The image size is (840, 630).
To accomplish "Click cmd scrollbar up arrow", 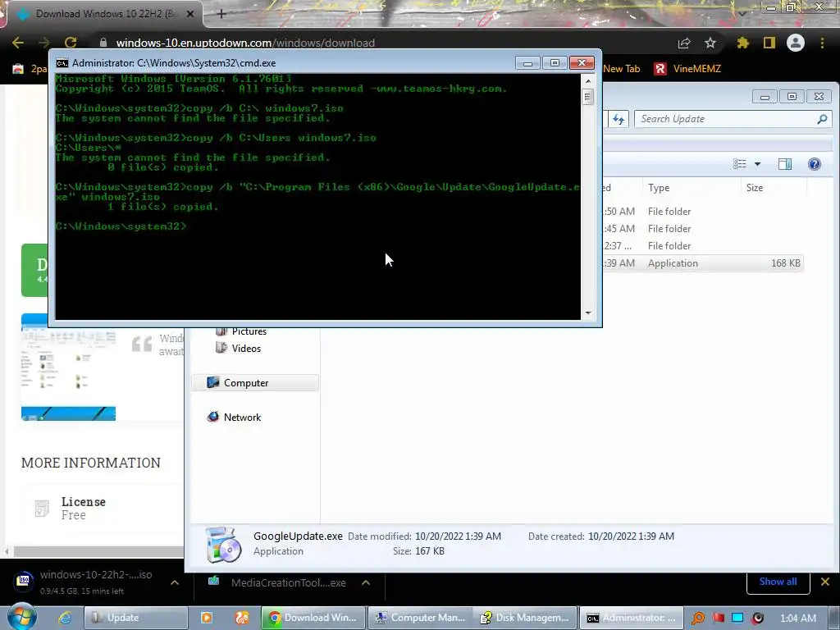I will tap(588, 81).
